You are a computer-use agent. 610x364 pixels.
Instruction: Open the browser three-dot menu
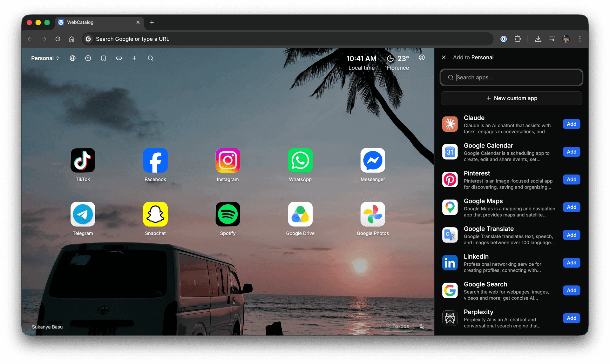click(580, 39)
